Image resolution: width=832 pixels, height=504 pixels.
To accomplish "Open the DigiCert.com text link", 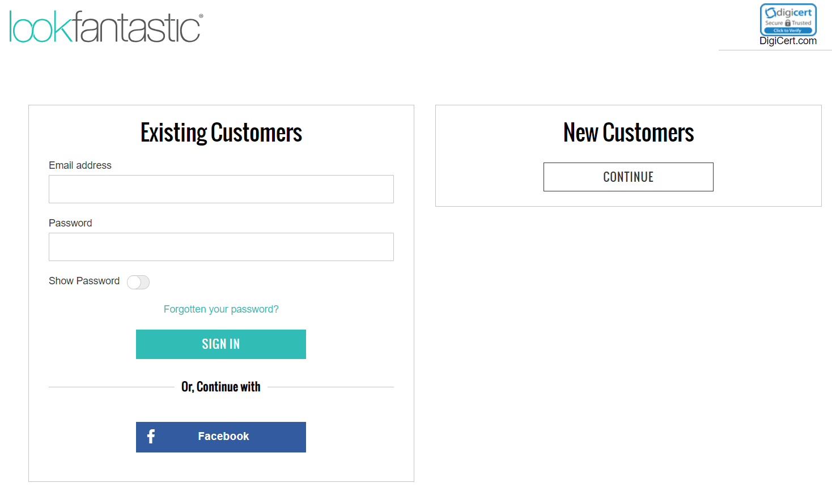I will [x=788, y=41].
